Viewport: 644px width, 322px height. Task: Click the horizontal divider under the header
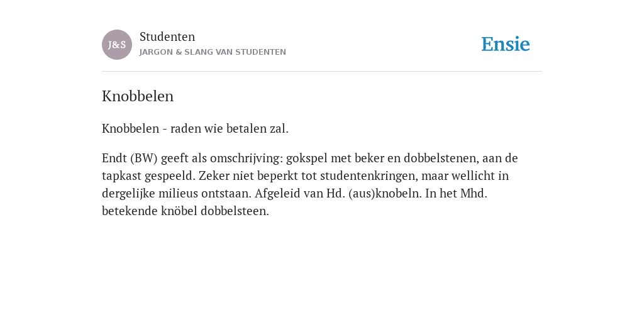pos(322,72)
